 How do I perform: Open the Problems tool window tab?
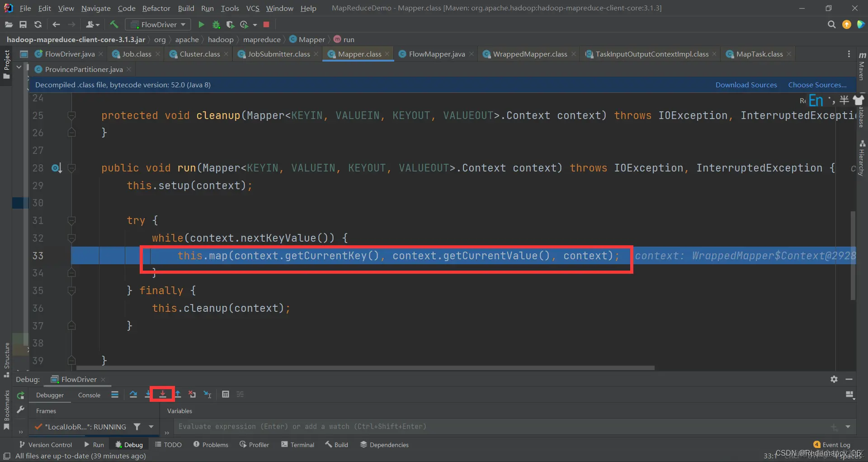[211, 445]
